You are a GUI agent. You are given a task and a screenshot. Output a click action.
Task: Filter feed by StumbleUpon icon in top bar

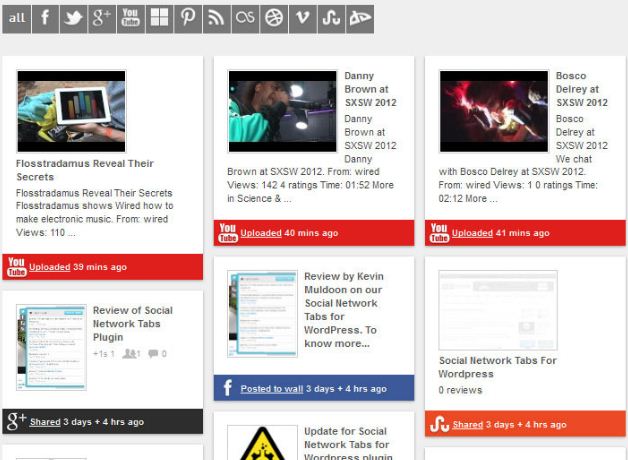click(x=331, y=19)
